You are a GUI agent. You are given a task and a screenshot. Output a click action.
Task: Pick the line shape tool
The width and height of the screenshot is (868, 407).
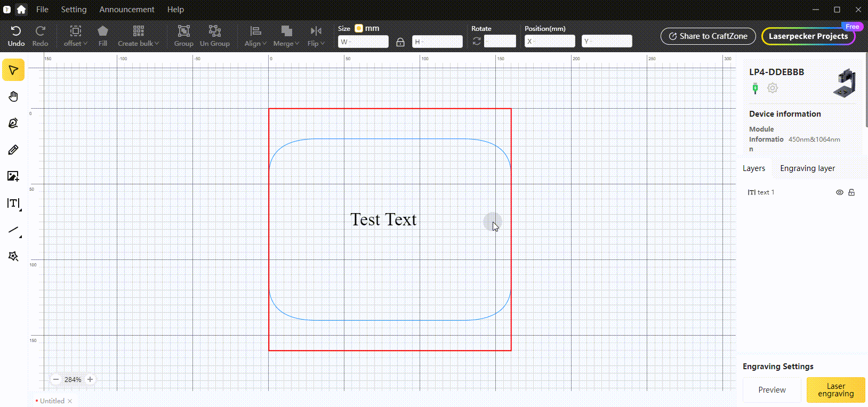click(13, 230)
